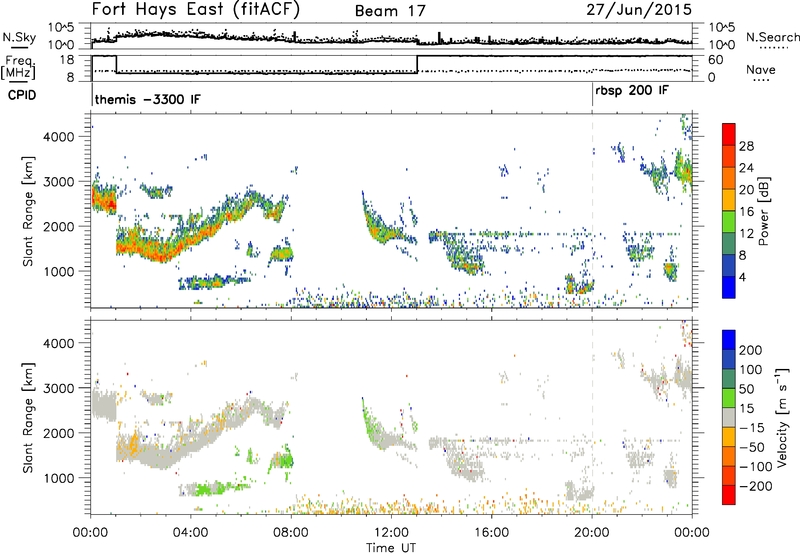Click "3000" on the velocity panel range axis

point(58,388)
